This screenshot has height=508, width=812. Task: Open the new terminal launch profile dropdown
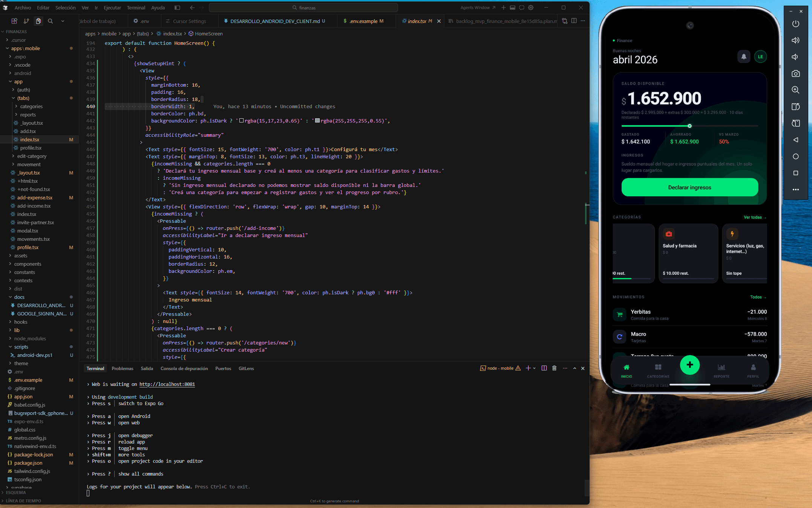click(x=534, y=368)
